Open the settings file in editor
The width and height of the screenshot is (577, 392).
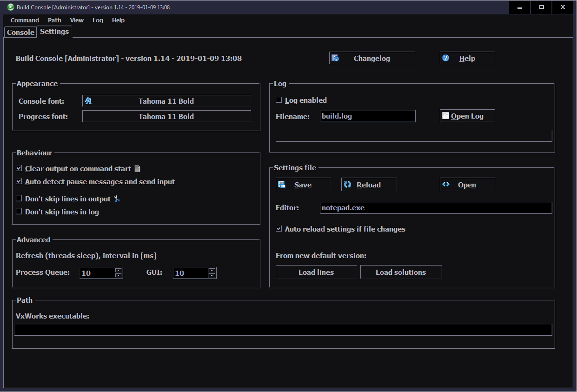[467, 185]
